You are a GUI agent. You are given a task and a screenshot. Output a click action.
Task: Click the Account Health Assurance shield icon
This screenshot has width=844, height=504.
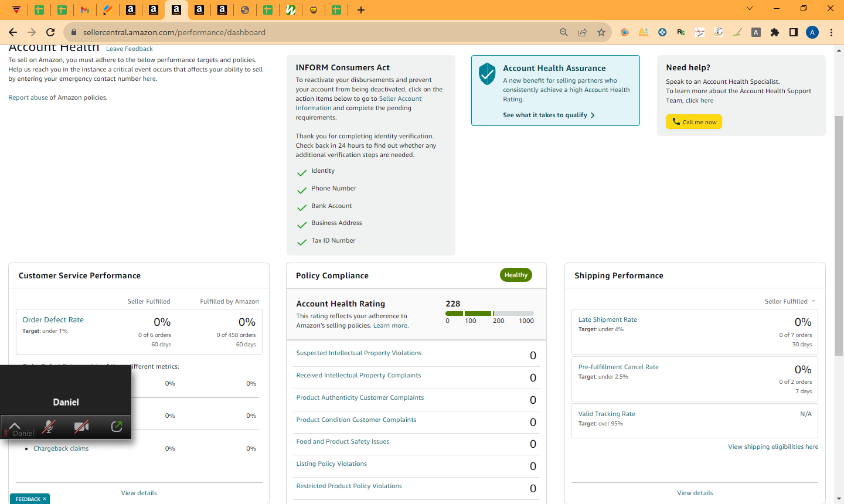click(x=487, y=74)
